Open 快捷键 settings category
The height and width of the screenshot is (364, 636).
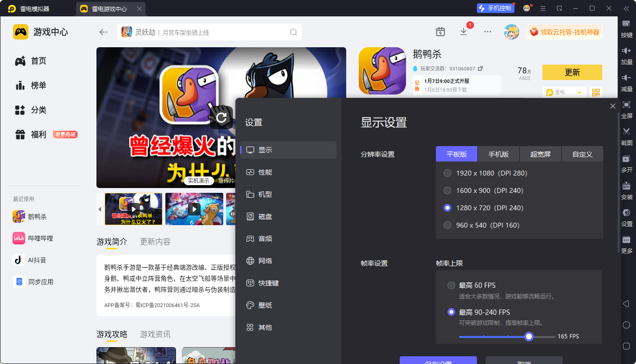click(x=288, y=283)
